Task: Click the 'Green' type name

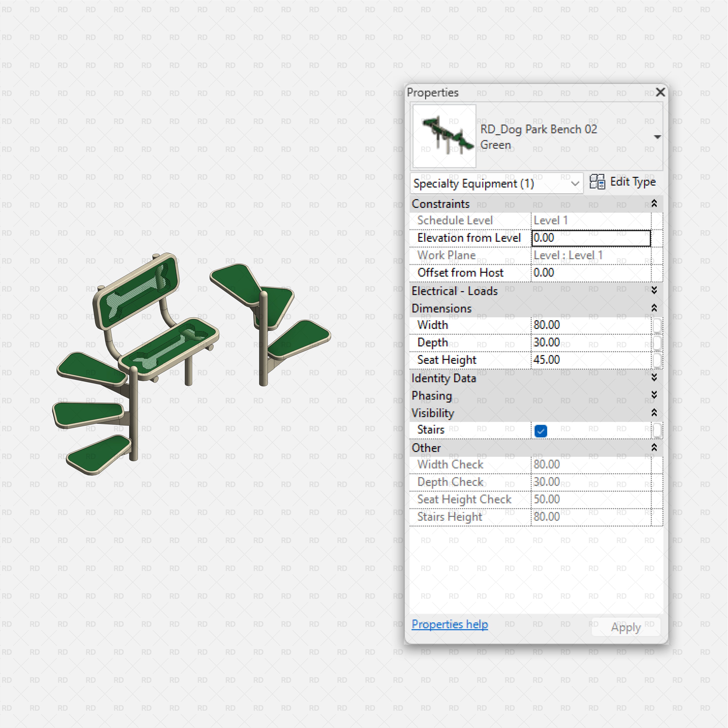Action: pyautogui.click(x=495, y=145)
